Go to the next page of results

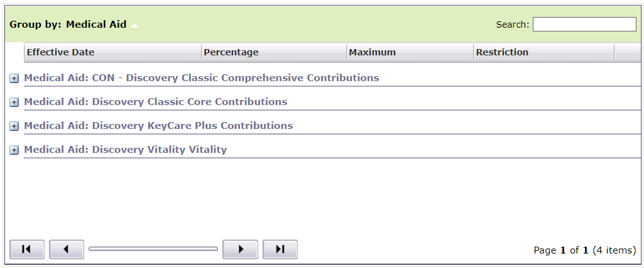[x=240, y=249]
